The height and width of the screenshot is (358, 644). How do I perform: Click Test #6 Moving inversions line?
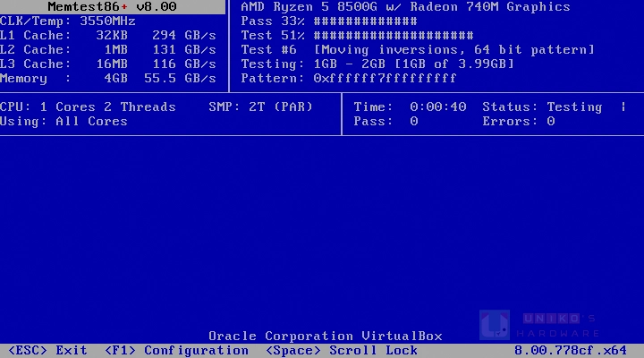418,50
